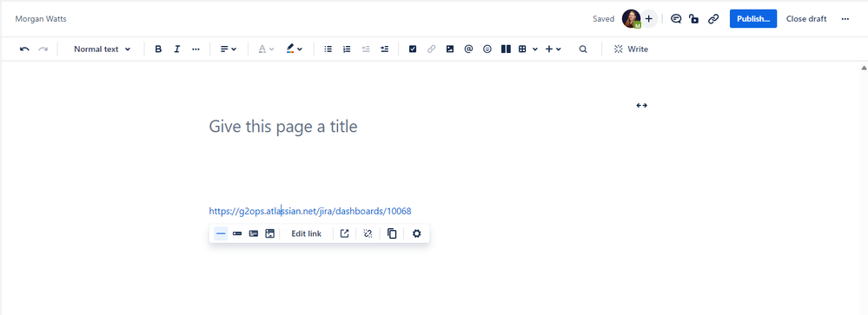
Task: Outdent the current list item
Action: [x=365, y=49]
